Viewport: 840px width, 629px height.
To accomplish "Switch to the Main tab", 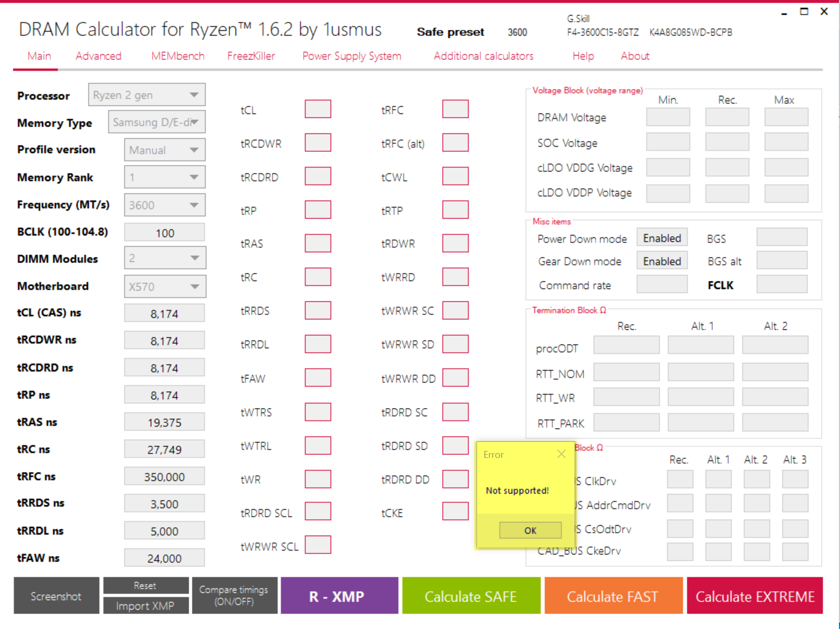I will click(39, 56).
